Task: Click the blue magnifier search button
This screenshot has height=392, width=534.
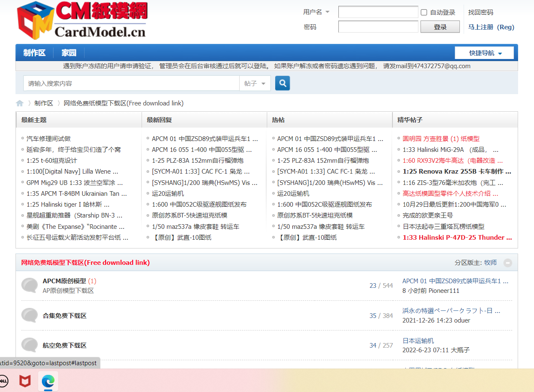Action: tap(282, 83)
